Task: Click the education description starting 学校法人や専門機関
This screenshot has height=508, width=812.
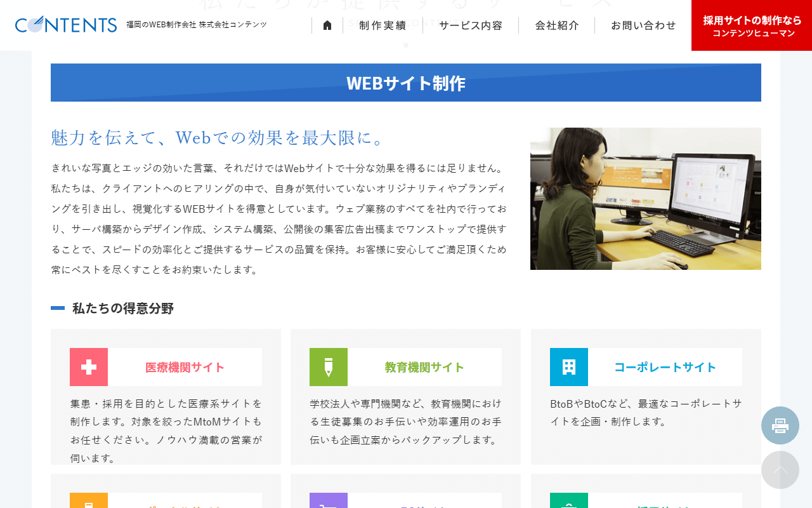Action: point(406,422)
